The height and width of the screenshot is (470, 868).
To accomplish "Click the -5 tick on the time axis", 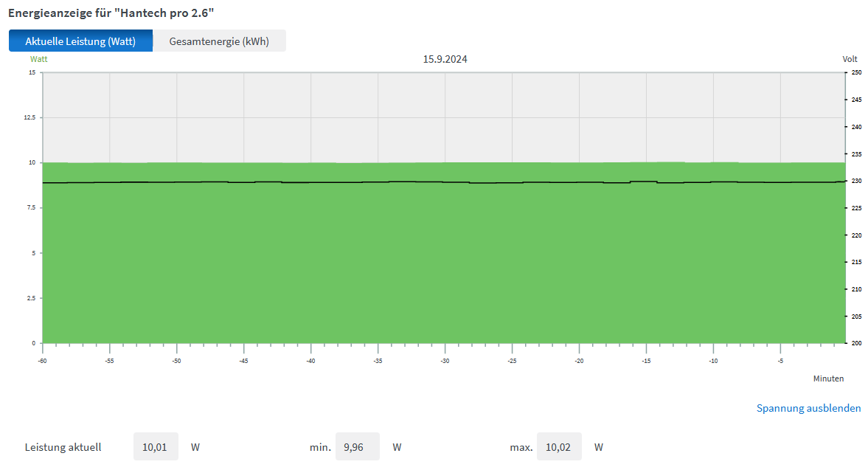I will pyautogui.click(x=780, y=361).
